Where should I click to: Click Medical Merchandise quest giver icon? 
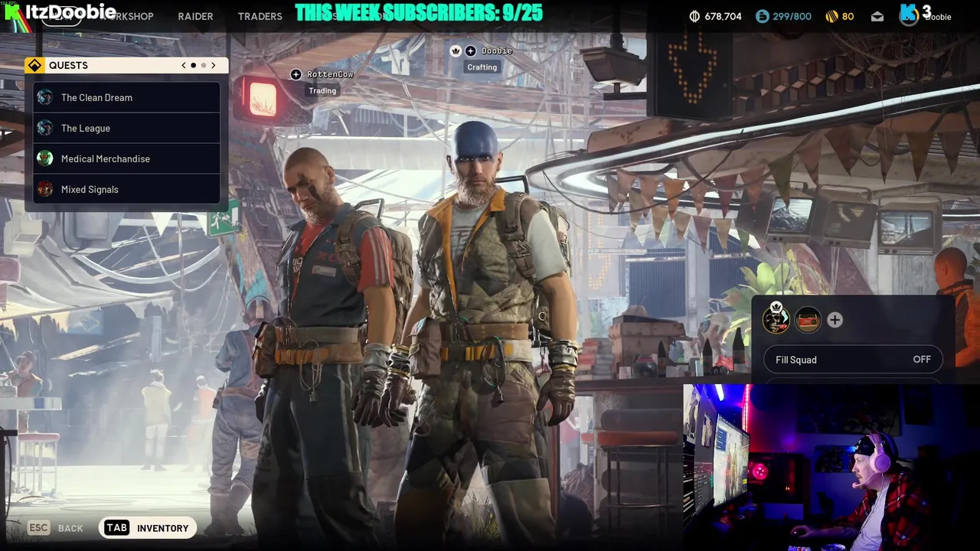(x=45, y=158)
